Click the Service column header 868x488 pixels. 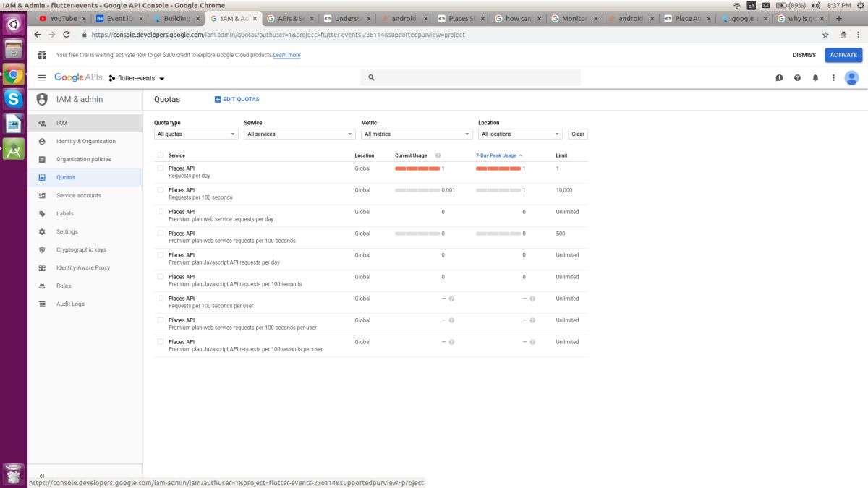176,155
